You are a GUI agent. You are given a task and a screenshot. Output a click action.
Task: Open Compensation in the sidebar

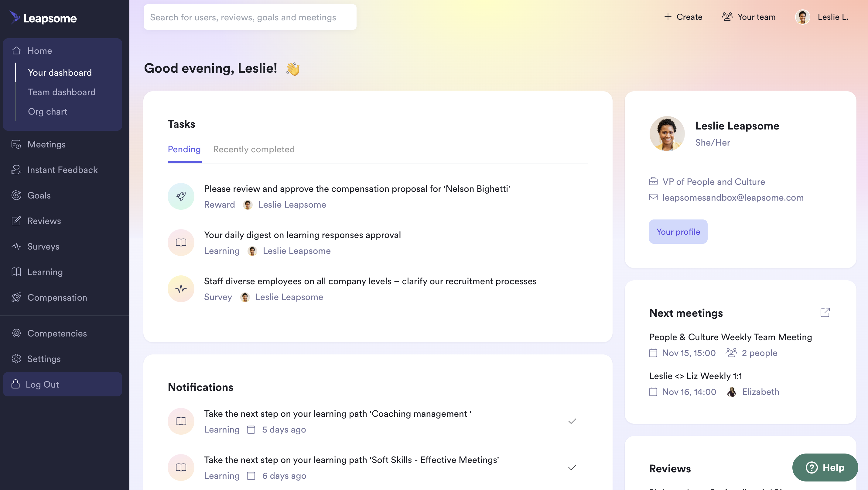[57, 298]
